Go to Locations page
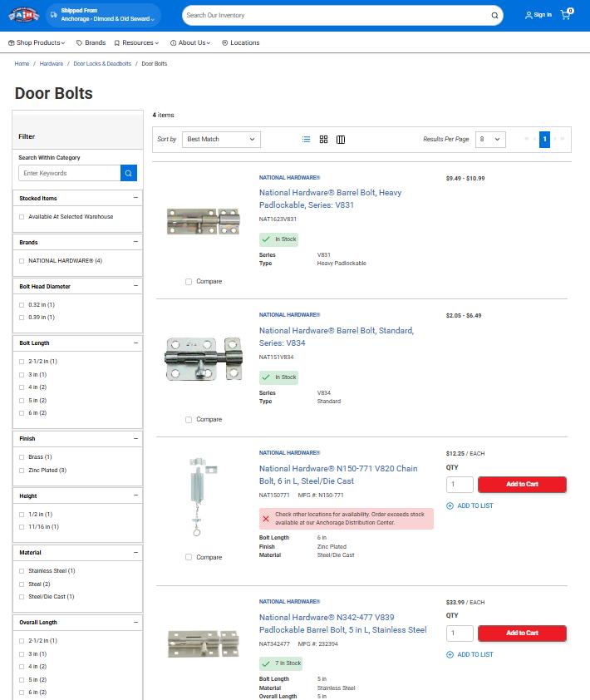 click(240, 43)
